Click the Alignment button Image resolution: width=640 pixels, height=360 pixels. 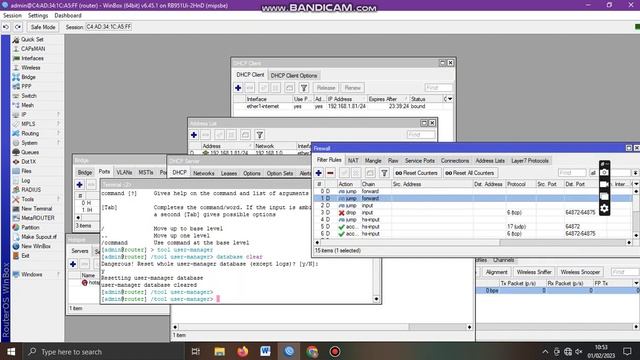coord(496,272)
